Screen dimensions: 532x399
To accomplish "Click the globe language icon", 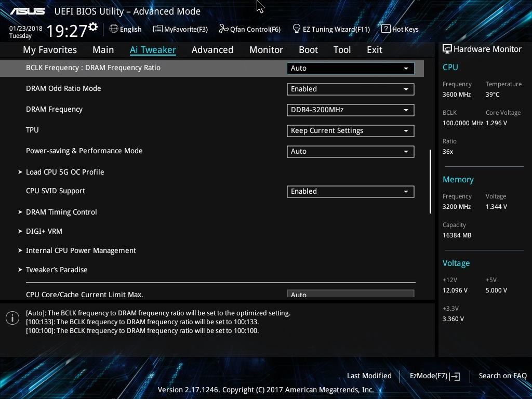I will tap(114, 29).
